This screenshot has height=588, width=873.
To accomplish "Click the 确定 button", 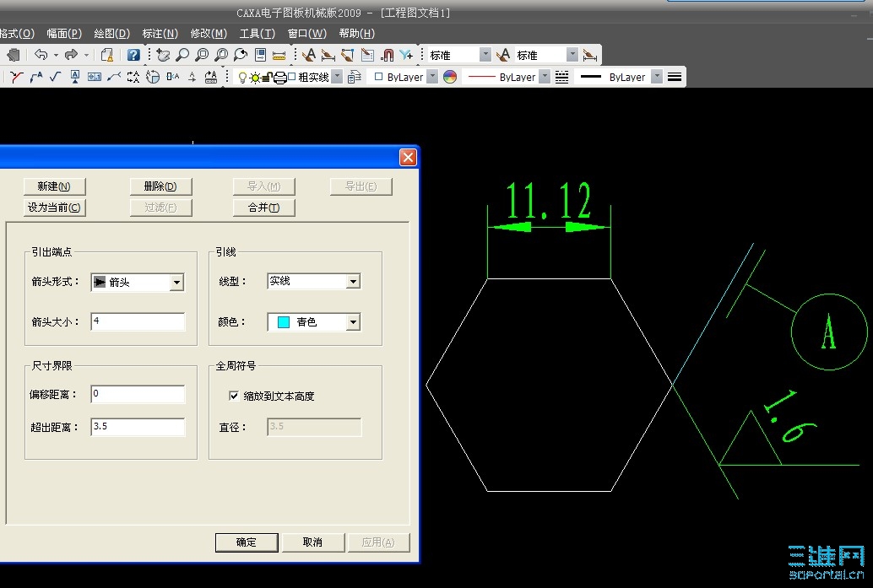I will (x=247, y=542).
